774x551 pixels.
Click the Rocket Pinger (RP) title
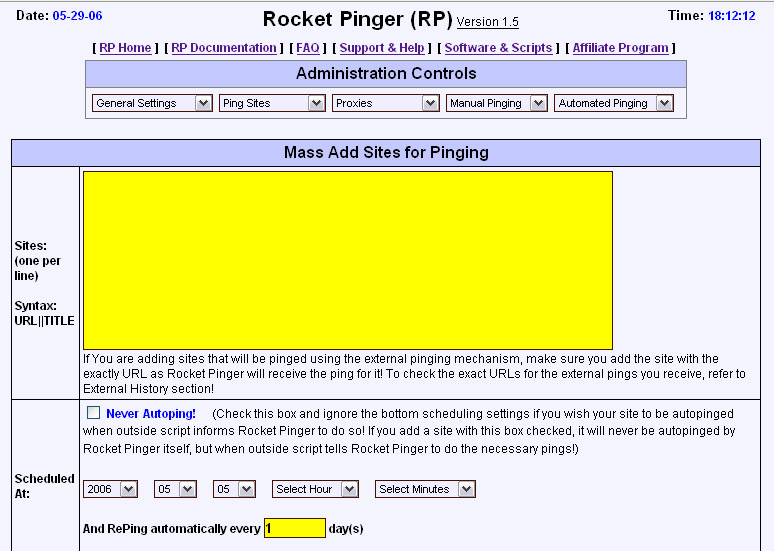point(357,19)
